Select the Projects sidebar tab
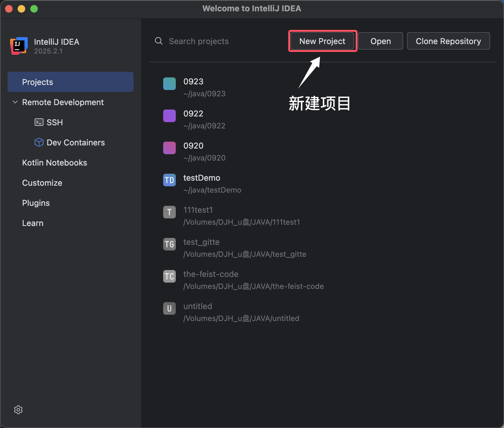The height and width of the screenshot is (428, 504). (71, 82)
